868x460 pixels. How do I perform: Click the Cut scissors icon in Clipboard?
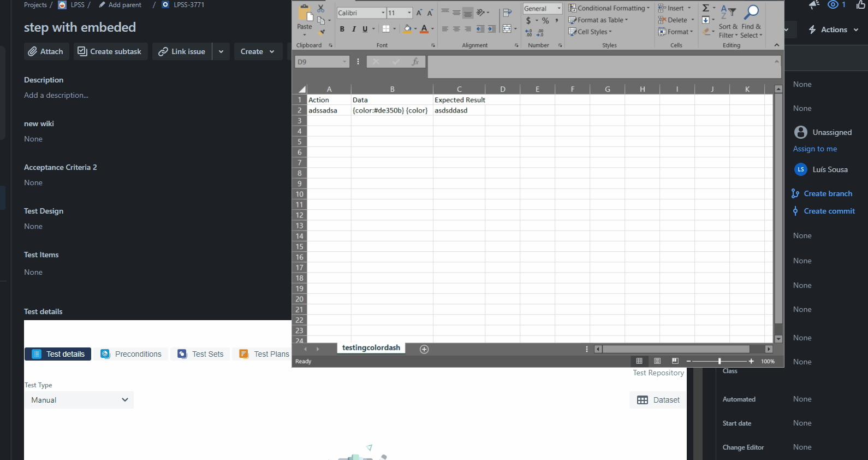[321, 9]
